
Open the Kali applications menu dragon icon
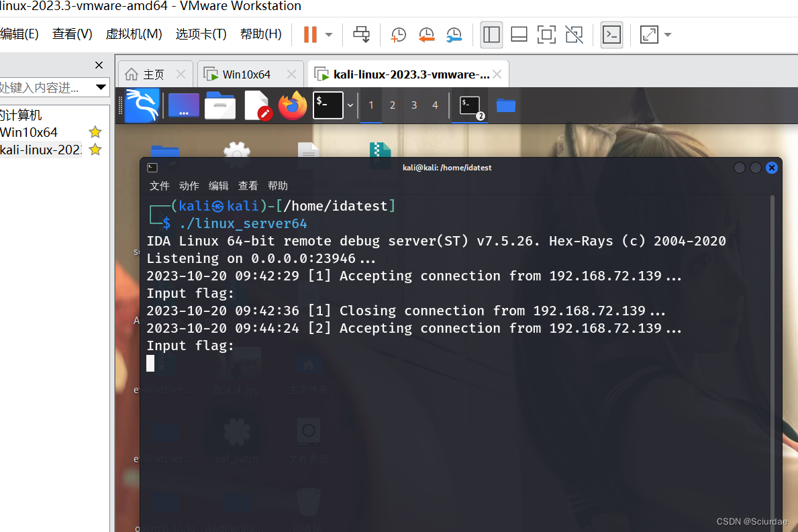coord(141,105)
